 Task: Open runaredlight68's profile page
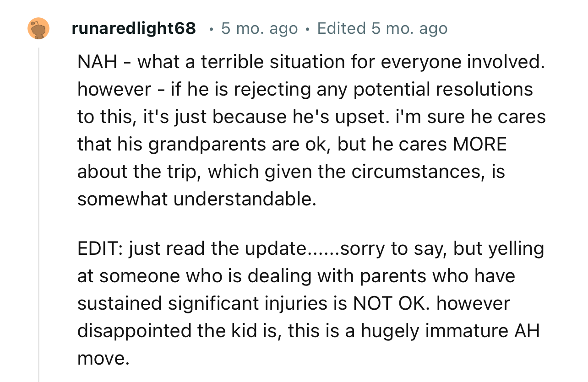[133, 28]
